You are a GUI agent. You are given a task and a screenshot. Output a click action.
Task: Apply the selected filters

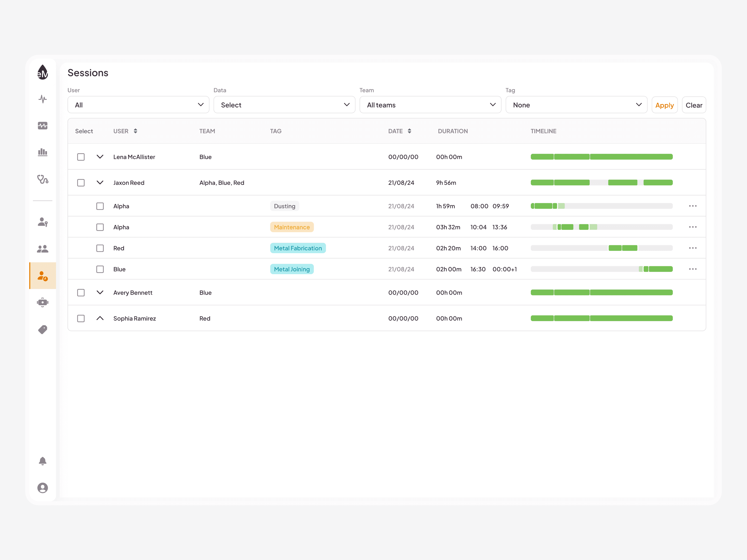coord(665,105)
